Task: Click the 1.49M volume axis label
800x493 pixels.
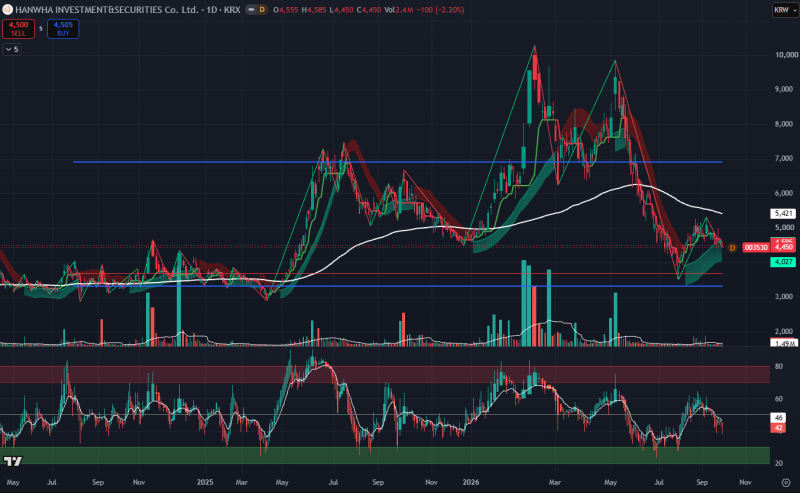Action: [x=784, y=343]
